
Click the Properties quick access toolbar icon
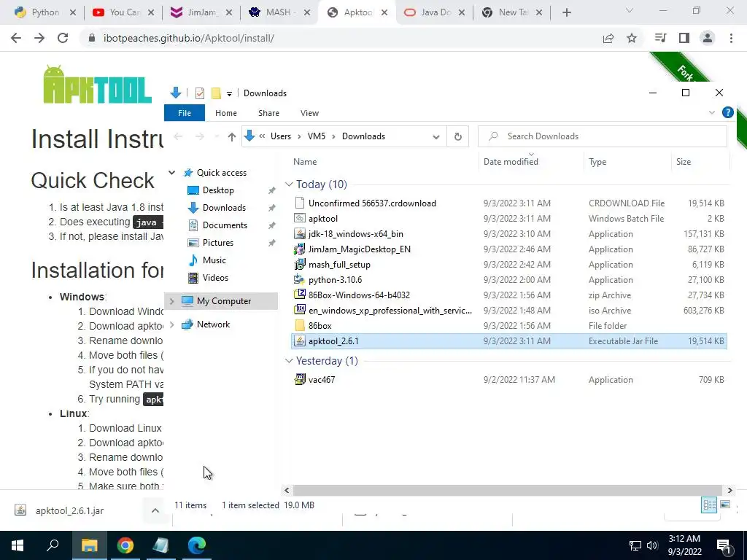point(200,93)
